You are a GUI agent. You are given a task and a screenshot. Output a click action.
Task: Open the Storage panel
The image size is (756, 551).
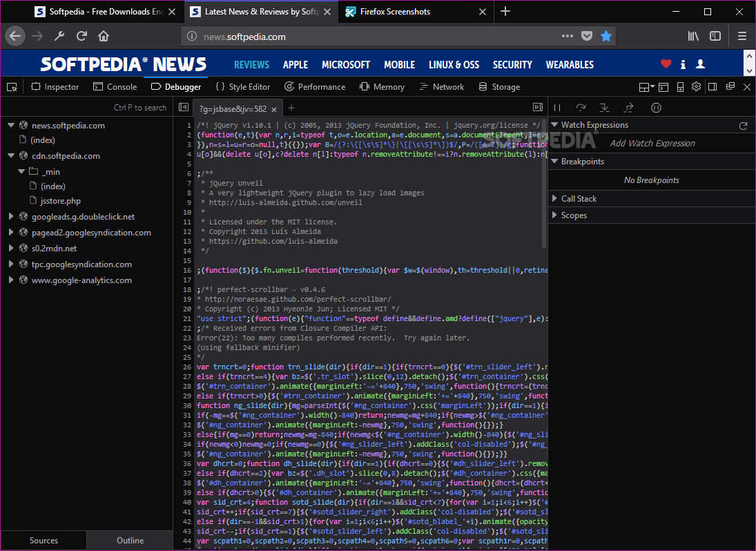point(499,87)
